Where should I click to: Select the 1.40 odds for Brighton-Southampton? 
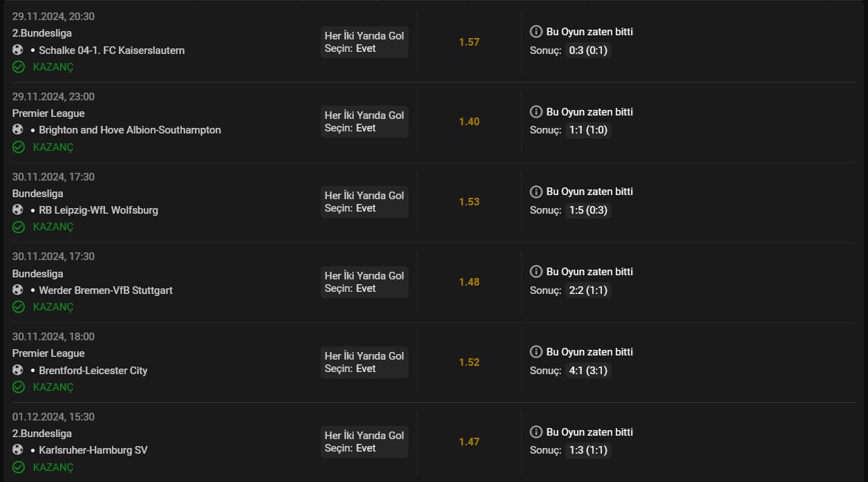469,122
